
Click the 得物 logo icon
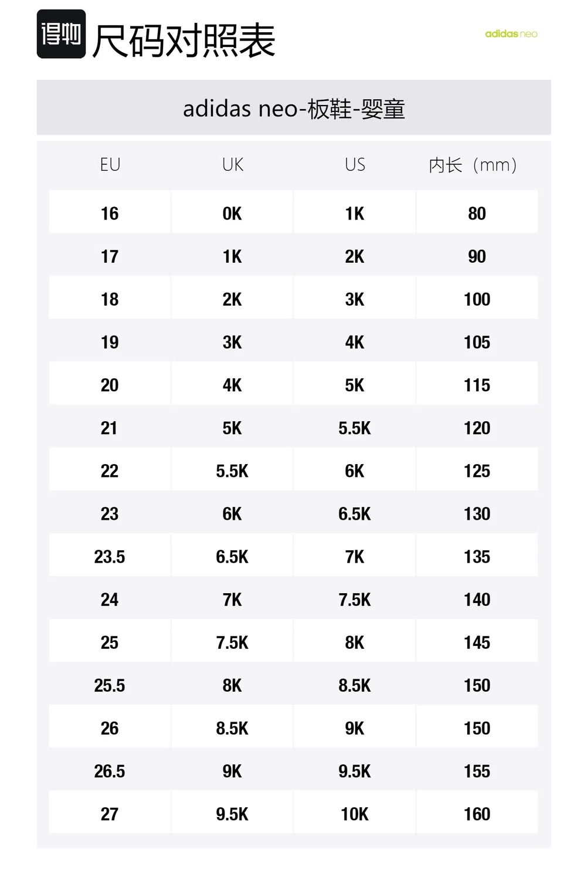point(61,34)
